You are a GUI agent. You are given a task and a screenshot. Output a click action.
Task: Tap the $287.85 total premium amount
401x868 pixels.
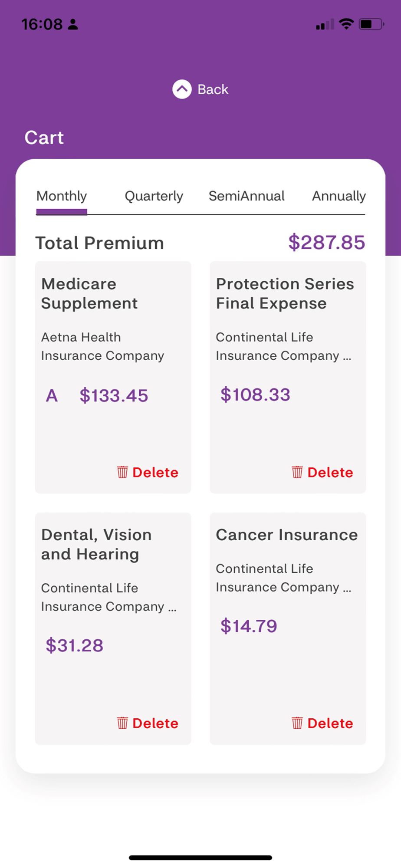[x=326, y=242]
